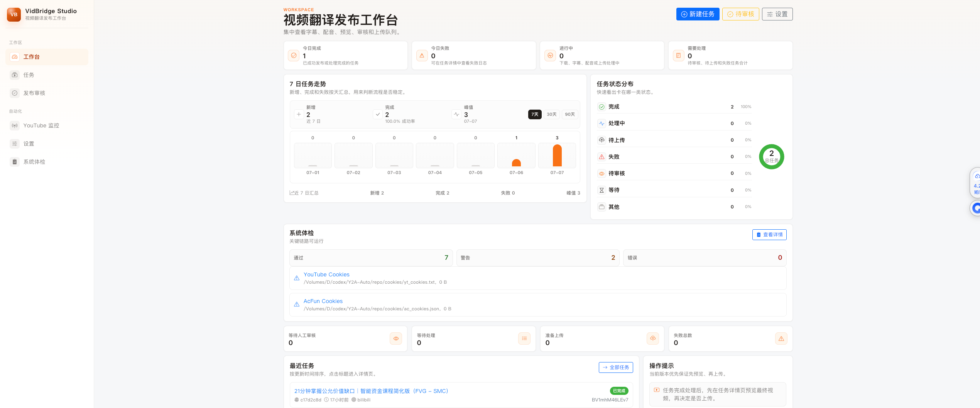Click the 新建任务 button
980x408 pixels.
pos(698,14)
